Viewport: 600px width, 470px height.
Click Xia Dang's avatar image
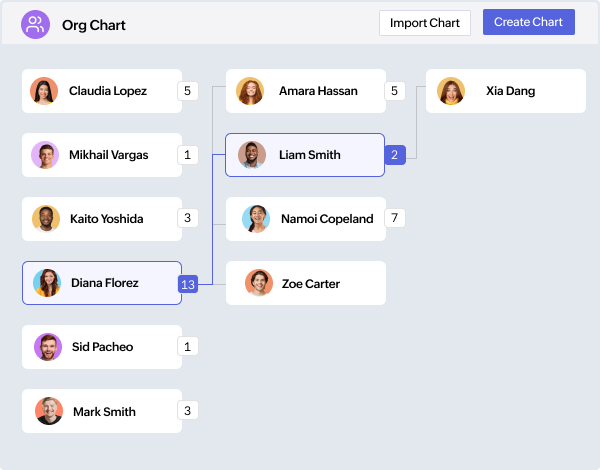pos(451,91)
